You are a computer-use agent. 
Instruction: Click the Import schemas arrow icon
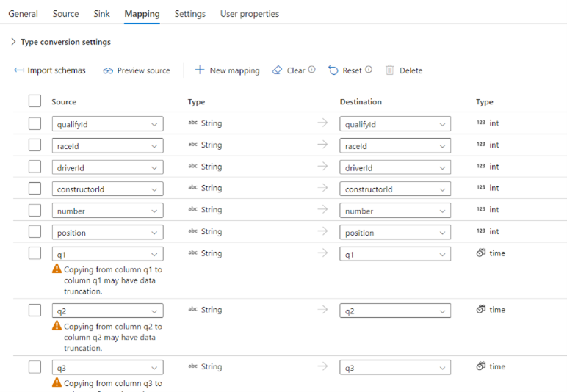coord(19,70)
